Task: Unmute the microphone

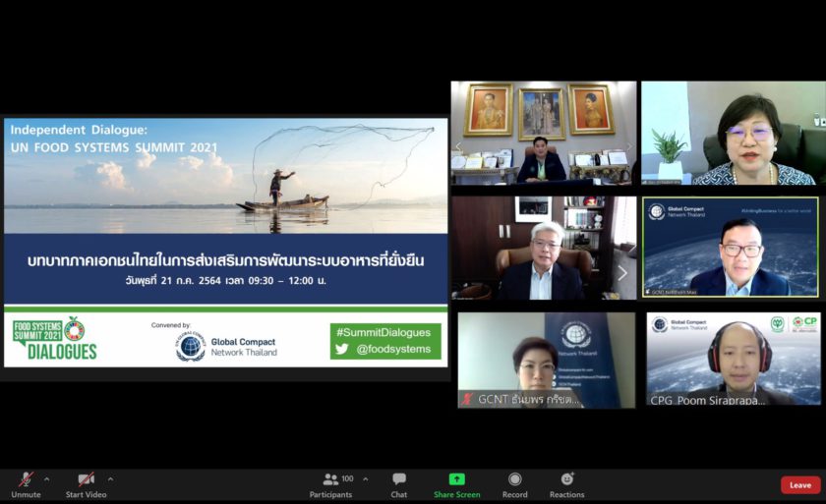Action: 26,480
